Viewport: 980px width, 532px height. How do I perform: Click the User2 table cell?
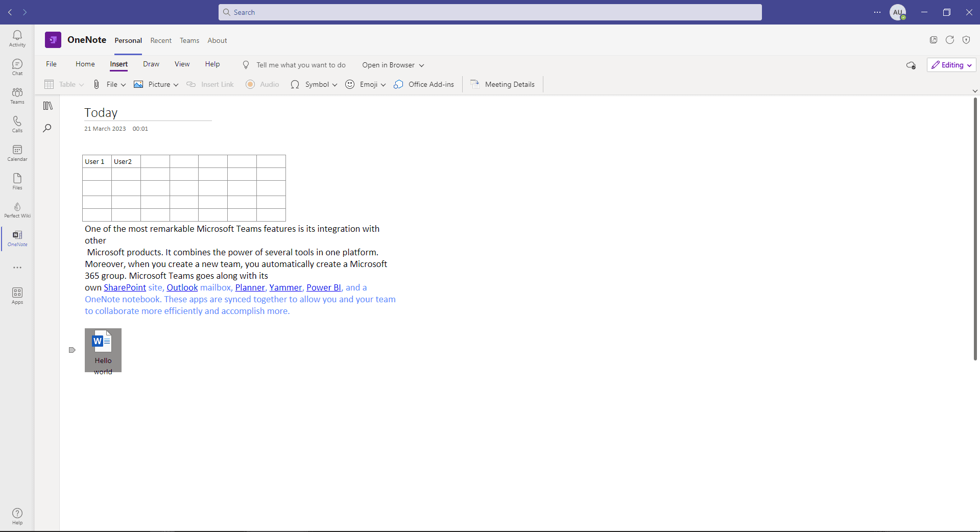tap(126, 161)
